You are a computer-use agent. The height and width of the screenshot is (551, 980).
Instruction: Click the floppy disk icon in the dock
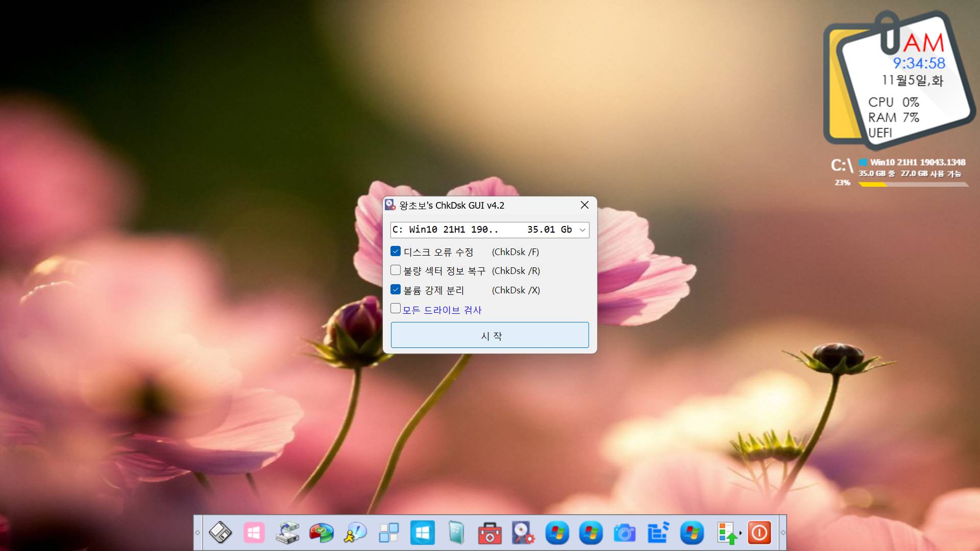220,533
